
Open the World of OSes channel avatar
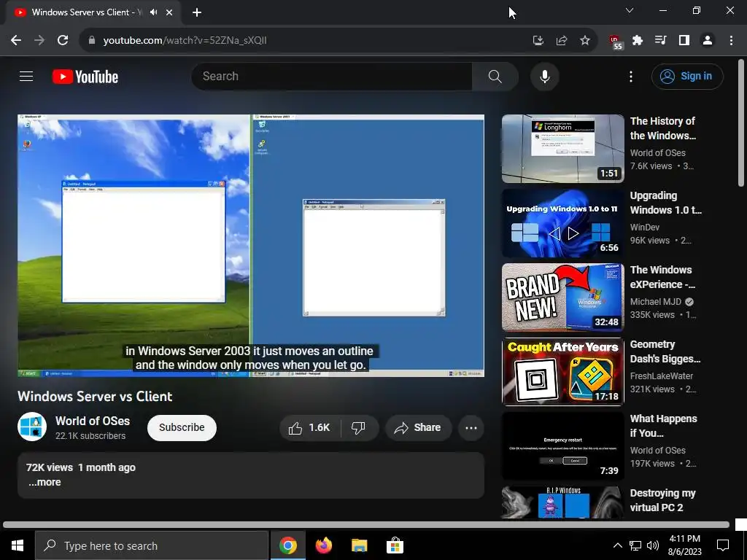pos(32,427)
